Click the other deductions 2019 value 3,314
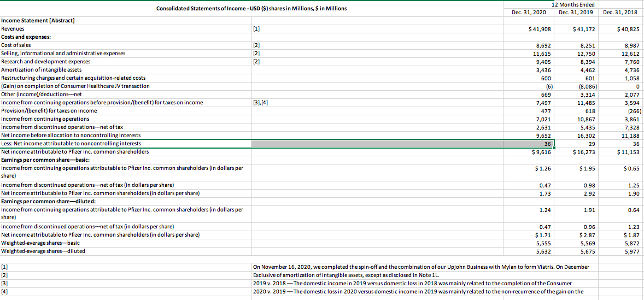 [x=589, y=95]
